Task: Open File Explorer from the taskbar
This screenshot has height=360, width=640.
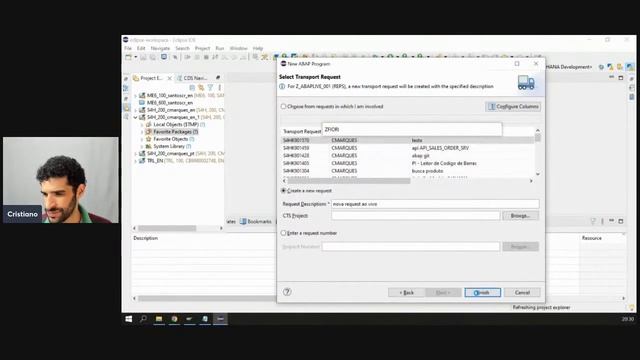Action: point(159,319)
